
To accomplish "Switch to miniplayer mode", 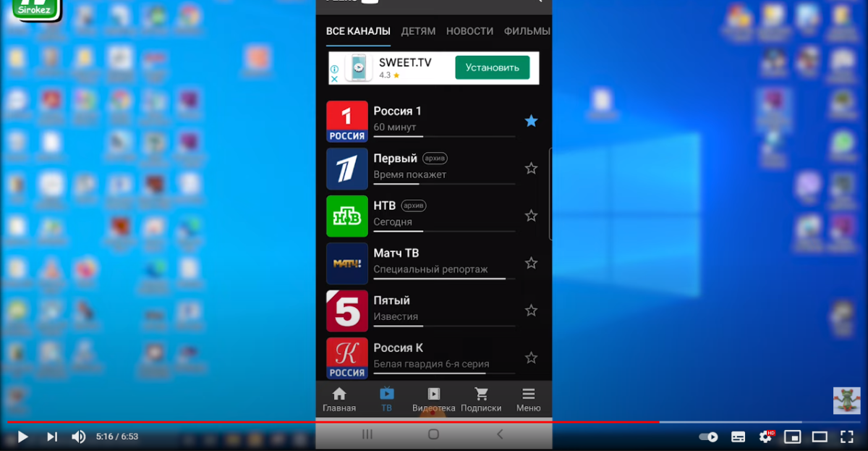I will (793, 437).
